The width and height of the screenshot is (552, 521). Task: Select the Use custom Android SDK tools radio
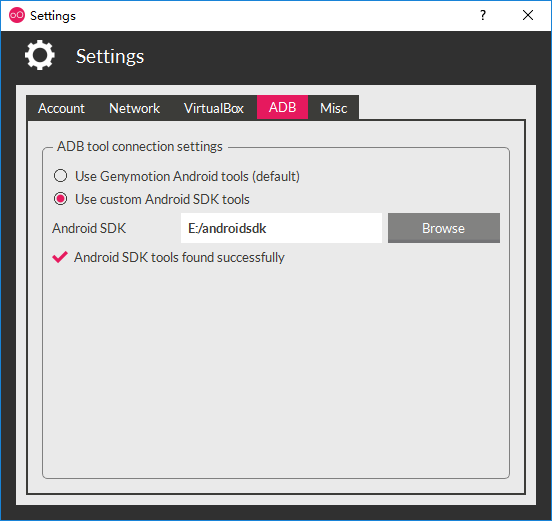point(61,199)
